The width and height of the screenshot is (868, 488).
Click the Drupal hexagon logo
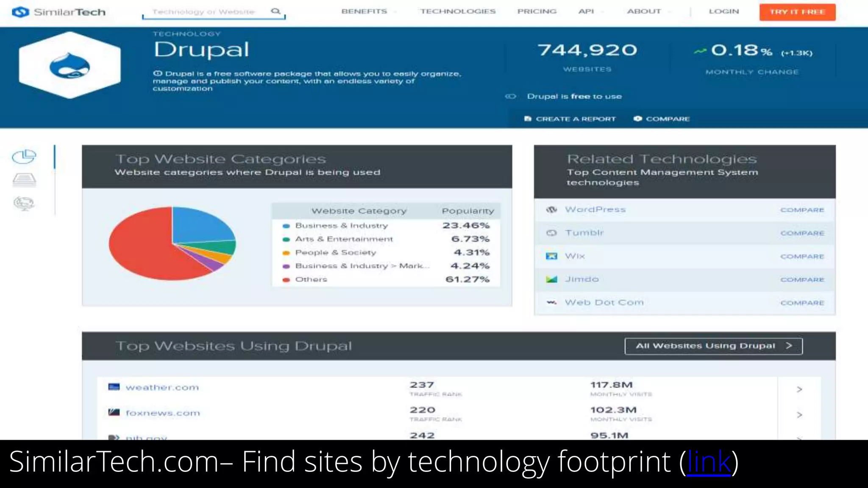tap(70, 65)
